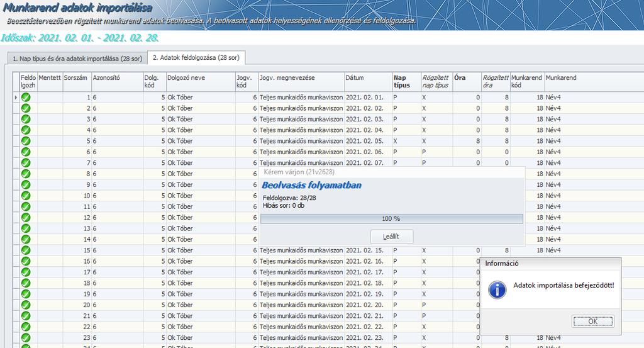This screenshot has width=644, height=348.
Task: Click the Jogv. megnevezése column header
Action: pos(301,81)
